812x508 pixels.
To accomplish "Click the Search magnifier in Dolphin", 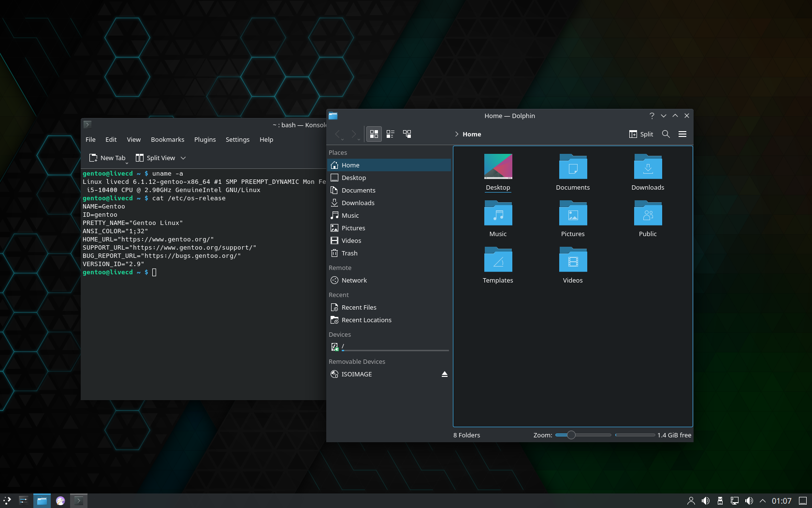I will click(x=666, y=134).
